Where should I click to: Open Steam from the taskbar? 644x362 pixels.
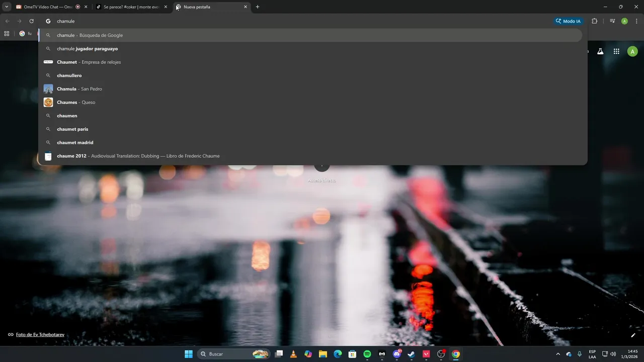pos(412,354)
